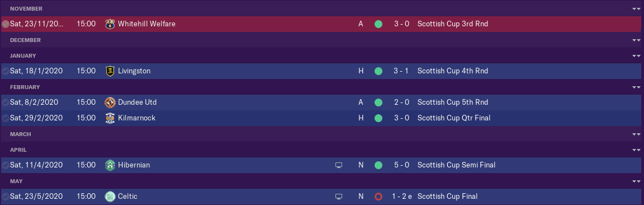
Task: Click the Kilmarnock club badge
Action: (110, 118)
